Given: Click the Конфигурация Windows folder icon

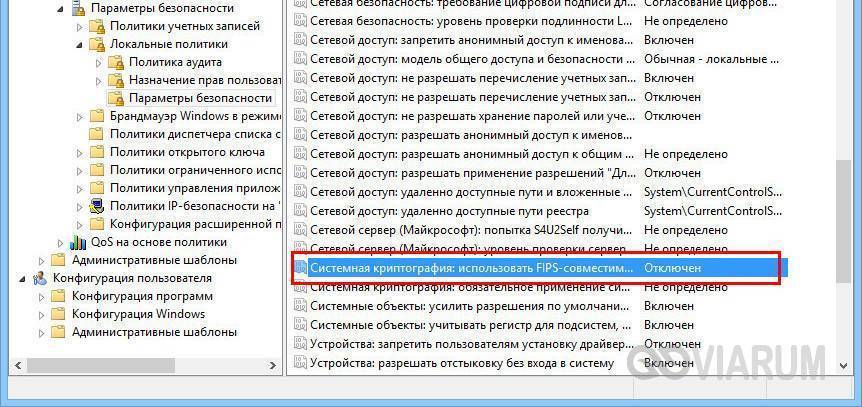Looking at the screenshot, I should pos(58,315).
